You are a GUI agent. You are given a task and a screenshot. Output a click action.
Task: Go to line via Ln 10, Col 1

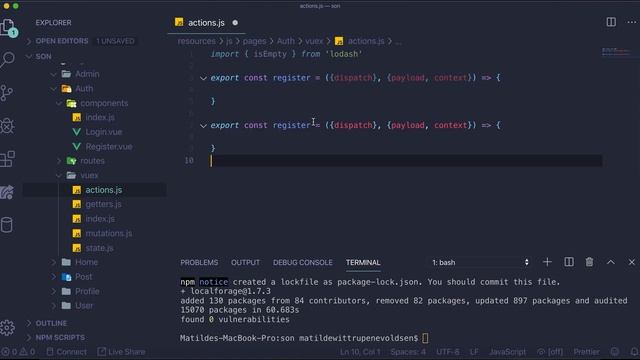360,351
